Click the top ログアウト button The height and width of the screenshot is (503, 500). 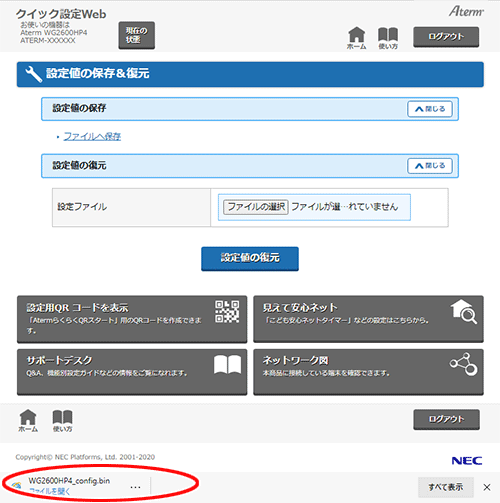446,37
